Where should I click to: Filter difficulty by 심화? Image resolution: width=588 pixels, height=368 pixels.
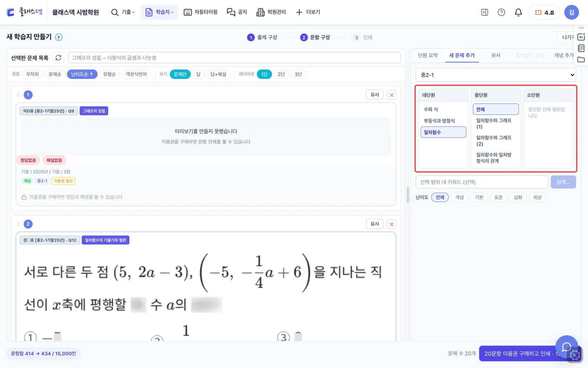pos(518,198)
